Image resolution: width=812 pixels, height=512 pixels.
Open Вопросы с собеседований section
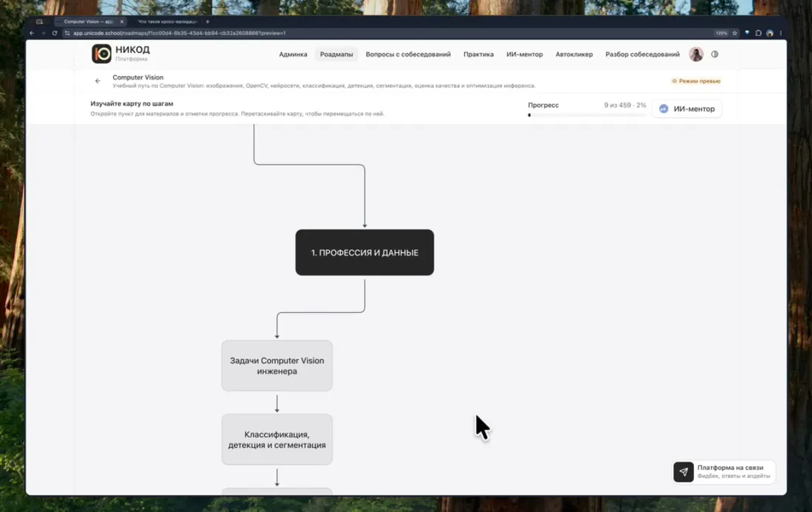pyautogui.click(x=408, y=55)
